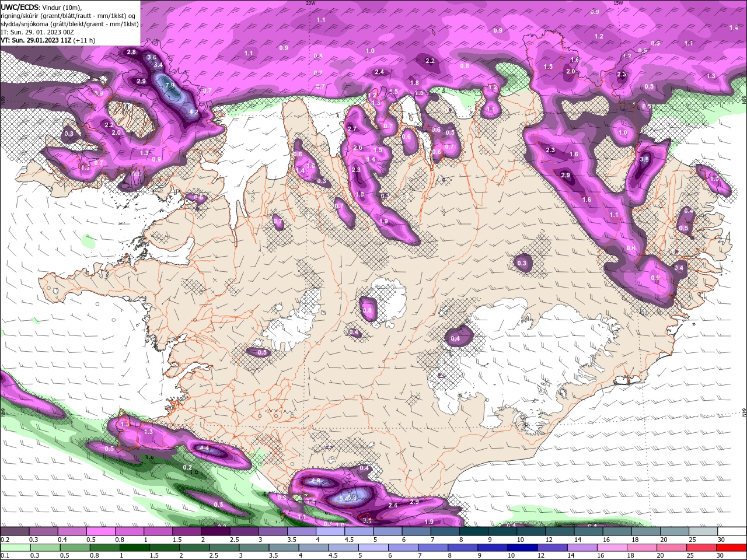This screenshot has width=747, height=560.
Task: Select upper legend swatch 1–1.5
Action: click(158, 531)
